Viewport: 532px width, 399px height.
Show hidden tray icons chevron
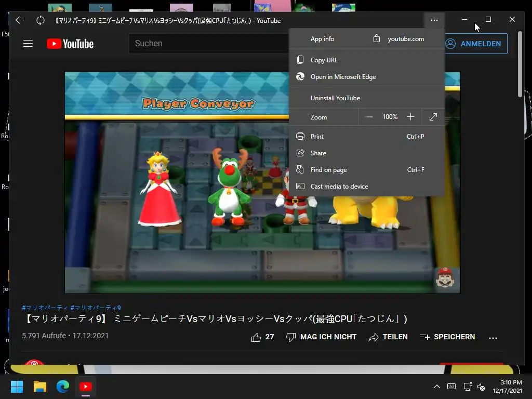437,387
